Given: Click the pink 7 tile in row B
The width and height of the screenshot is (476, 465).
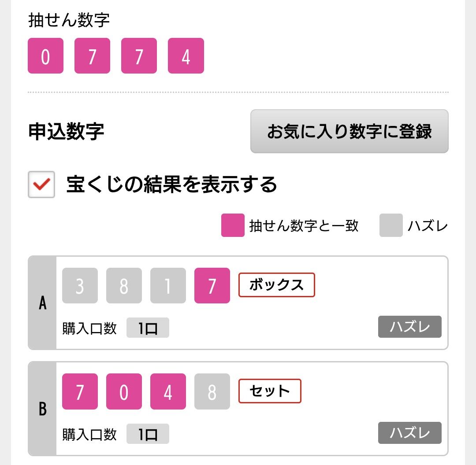Looking at the screenshot, I should 80,391.
